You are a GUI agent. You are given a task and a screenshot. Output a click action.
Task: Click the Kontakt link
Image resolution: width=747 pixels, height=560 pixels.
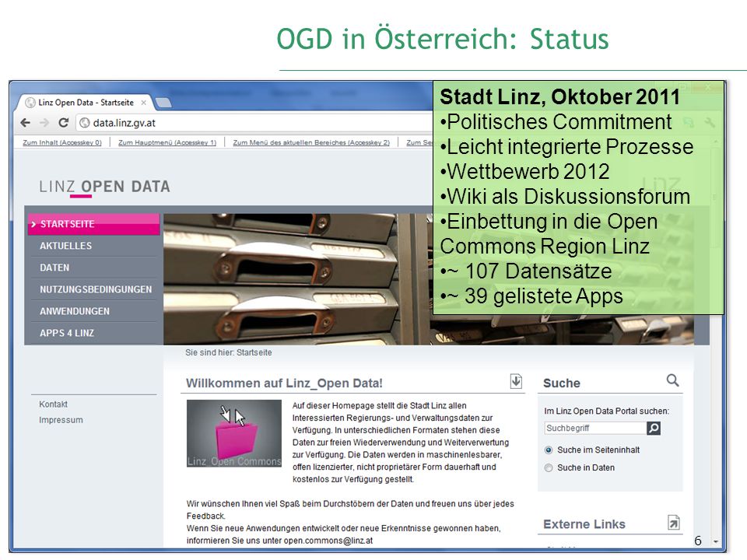click(x=54, y=404)
